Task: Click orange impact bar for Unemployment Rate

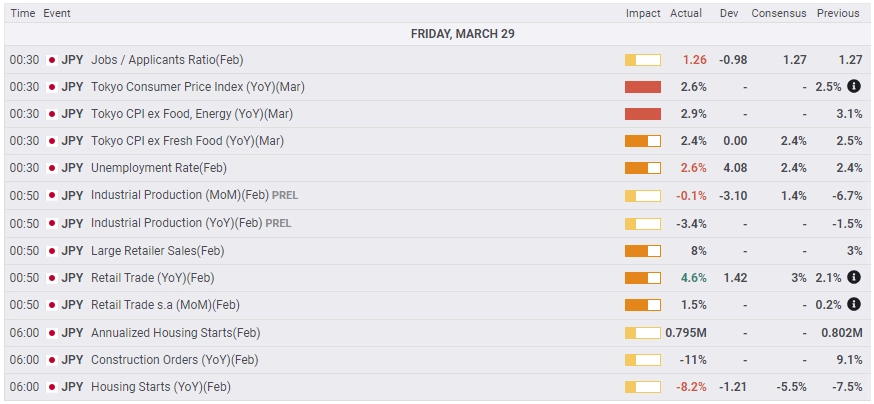Action: pos(643,168)
